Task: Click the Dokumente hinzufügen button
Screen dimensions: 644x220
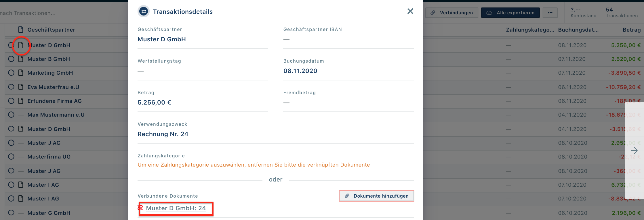Action: pos(376,196)
